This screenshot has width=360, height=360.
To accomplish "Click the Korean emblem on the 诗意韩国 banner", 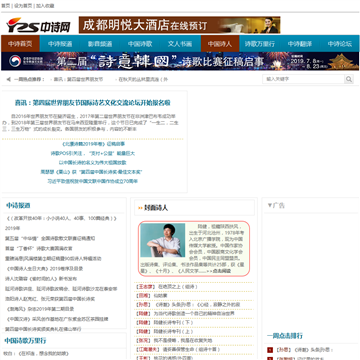I will point(15,61).
